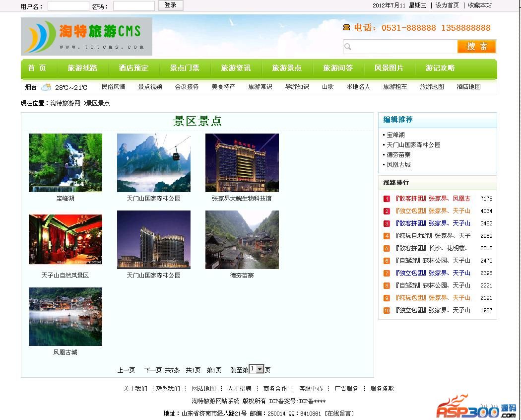Click the telephone icon next to 电话
521x420 pixels.
[346, 28]
